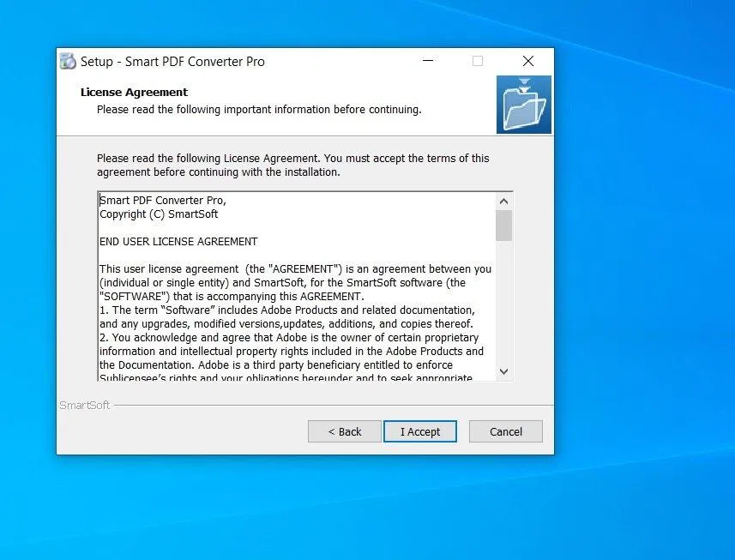The width and height of the screenshot is (735, 560).
Task: Click the SmartSoft branding label
Action: pyautogui.click(x=84, y=406)
